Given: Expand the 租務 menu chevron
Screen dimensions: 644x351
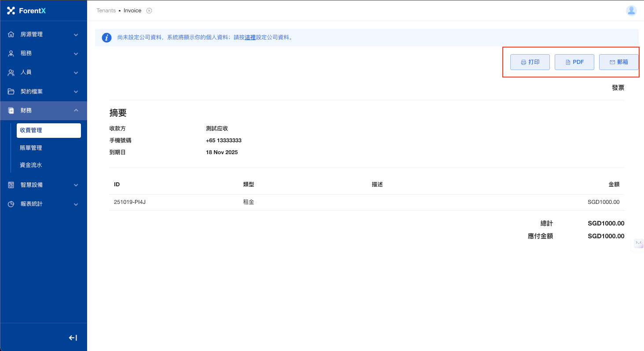Looking at the screenshot, I should 76,54.
